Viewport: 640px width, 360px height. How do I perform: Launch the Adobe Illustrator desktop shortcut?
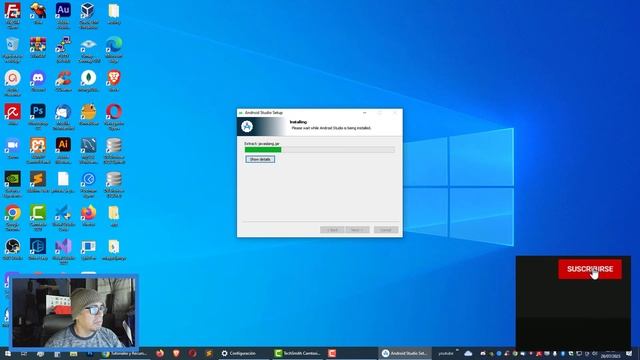(63, 145)
